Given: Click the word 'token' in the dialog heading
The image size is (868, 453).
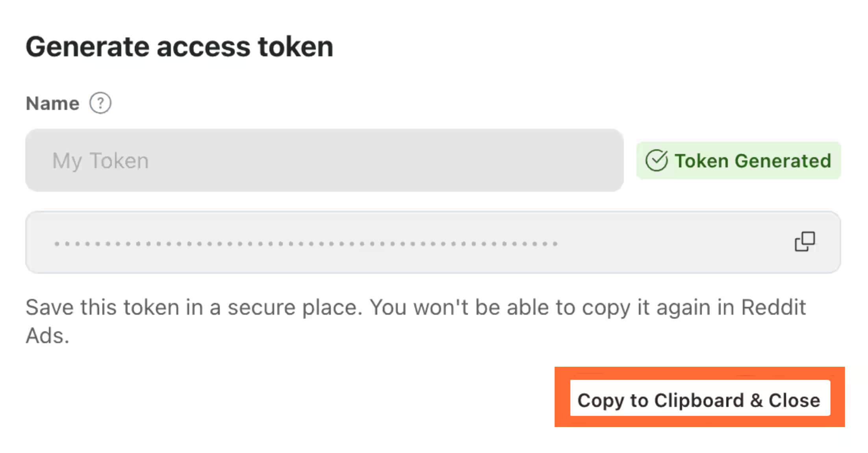Looking at the screenshot, I should coord(295,47).
